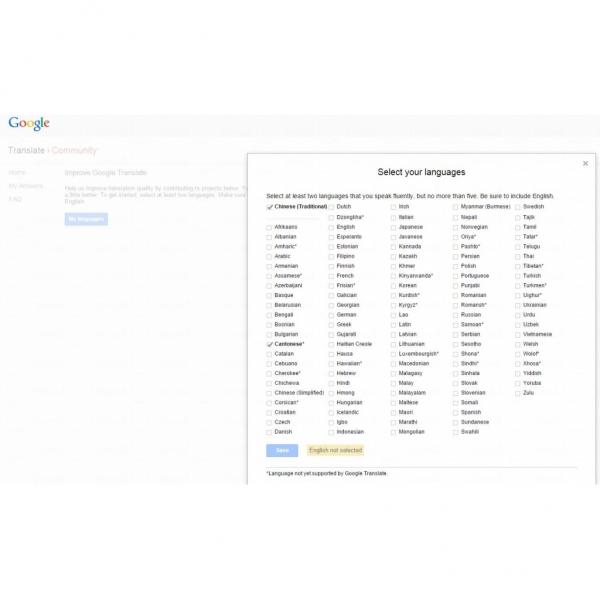Enable the Norwegian checkbox
This screenshot has width=600, height=600.
(x=455, y=227)
